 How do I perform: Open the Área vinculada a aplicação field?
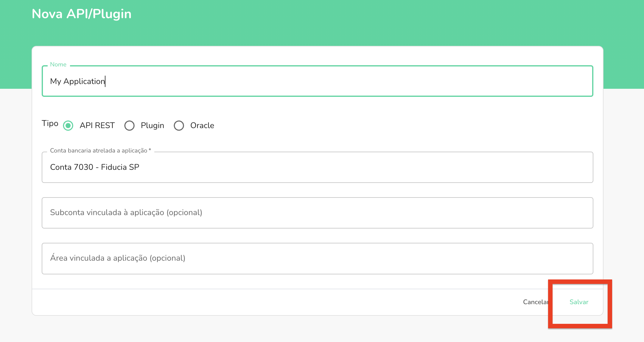317,258
